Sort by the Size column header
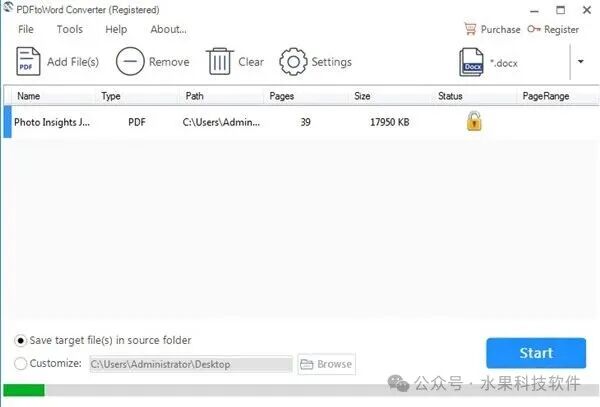600x407 pixels. (362, 96)
